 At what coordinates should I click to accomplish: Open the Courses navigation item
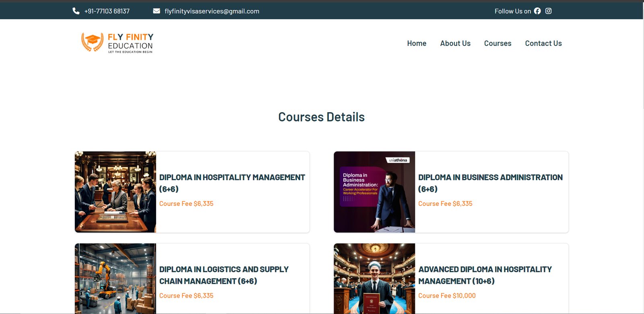[497, 43]
